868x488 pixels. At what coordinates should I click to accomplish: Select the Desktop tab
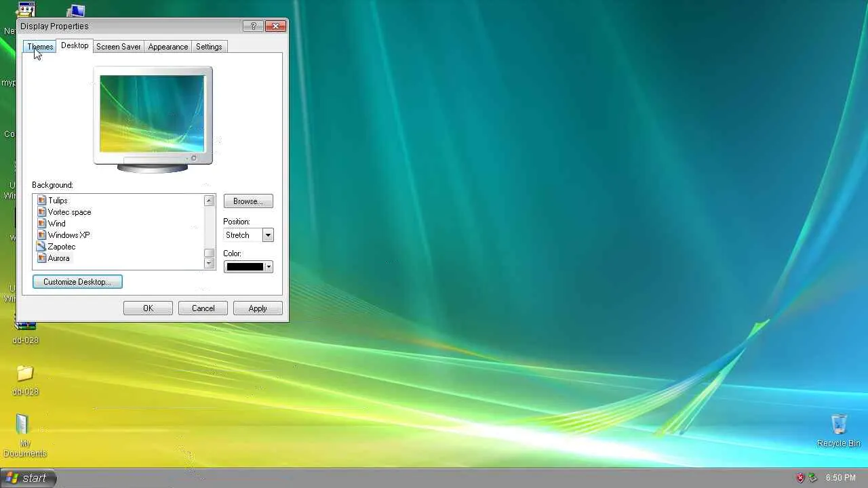tap(75, 45)
